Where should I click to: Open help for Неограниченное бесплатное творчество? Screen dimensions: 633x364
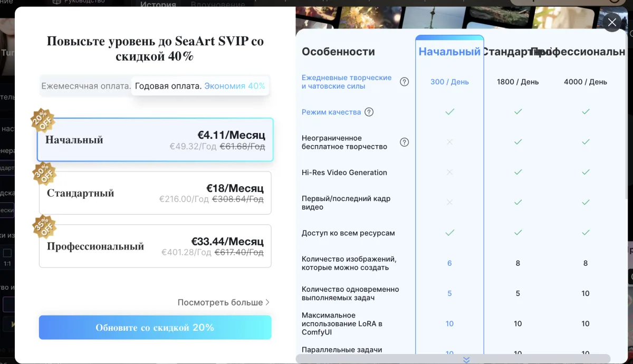(x=405, y=142)
